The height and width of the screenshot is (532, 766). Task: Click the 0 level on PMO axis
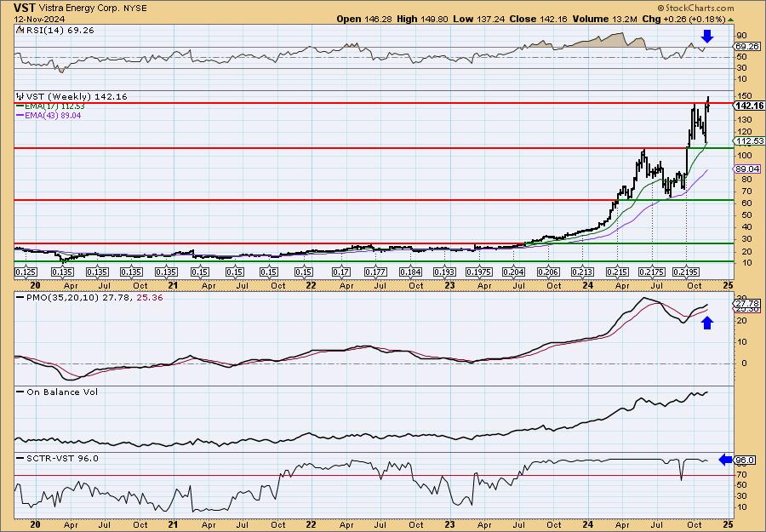tap(744, 363)
